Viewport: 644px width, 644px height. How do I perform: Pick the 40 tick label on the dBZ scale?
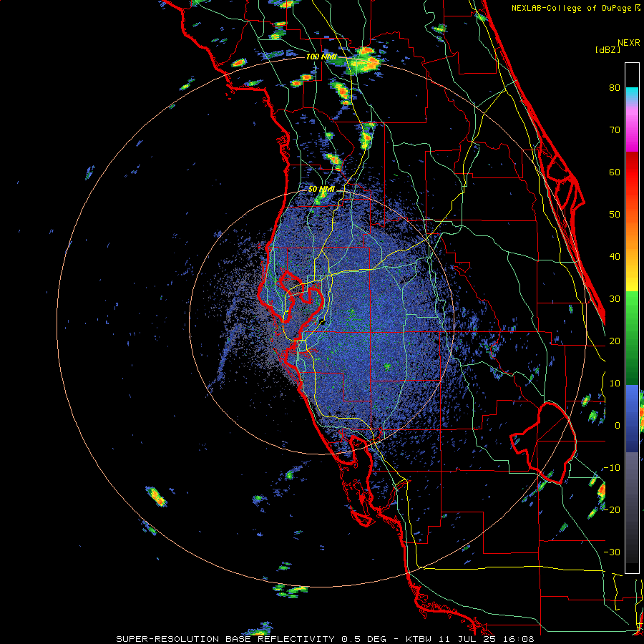pos(615,257)
